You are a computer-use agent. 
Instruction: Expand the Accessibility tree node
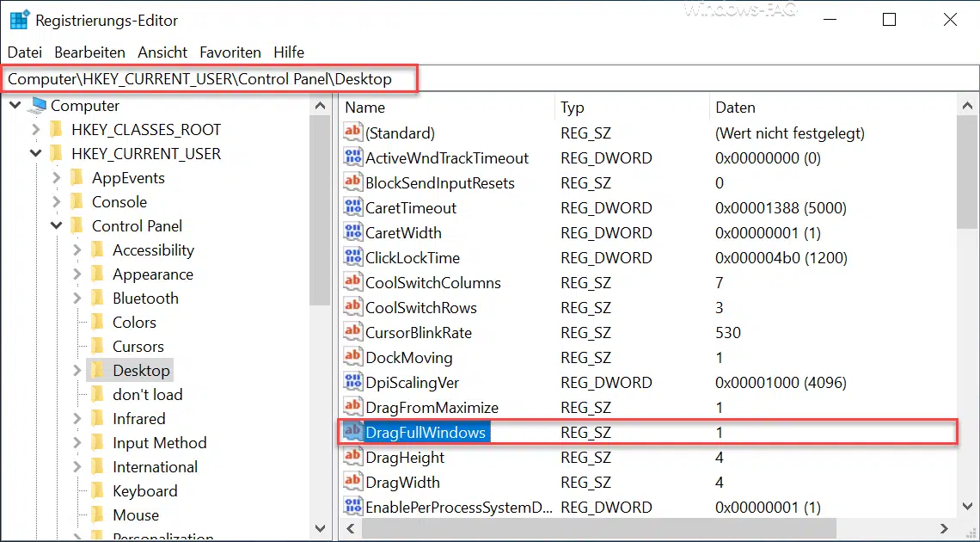click(76, 249)
